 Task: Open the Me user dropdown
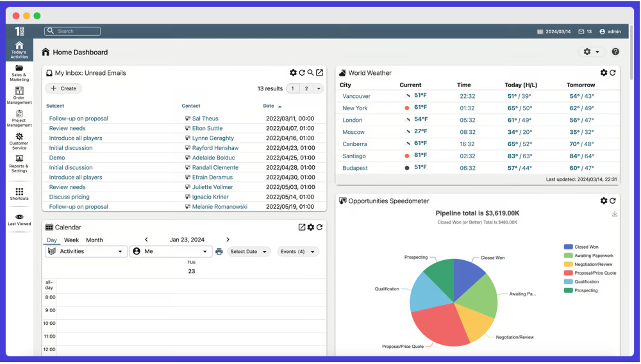click(x=171, y=251)
